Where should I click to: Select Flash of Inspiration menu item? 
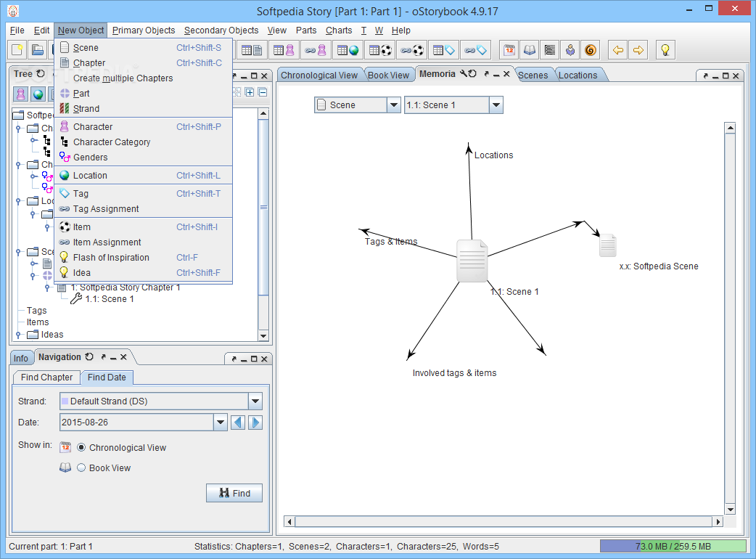coord(144,258)
